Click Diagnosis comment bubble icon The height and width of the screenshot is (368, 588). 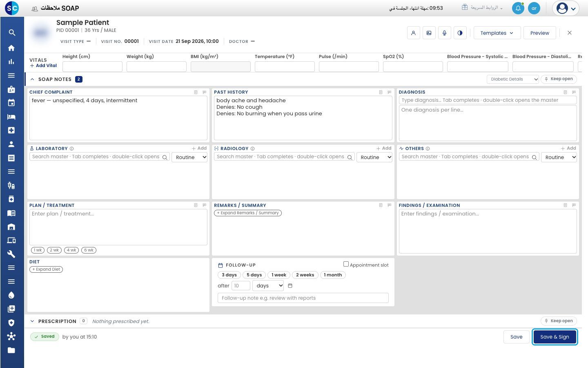(574, 92)
